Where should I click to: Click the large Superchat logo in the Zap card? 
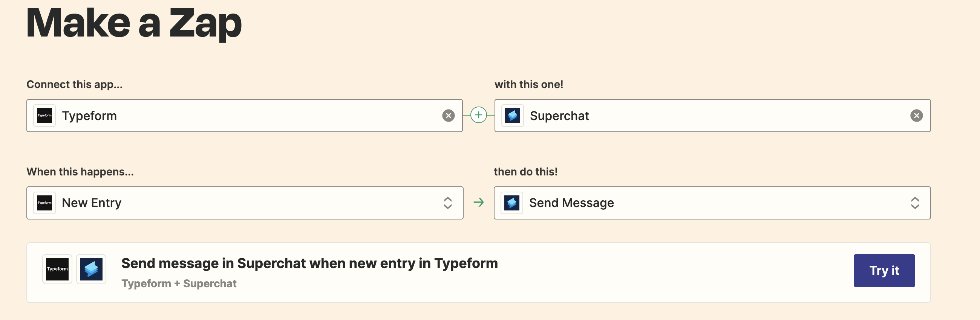point(91,269)
